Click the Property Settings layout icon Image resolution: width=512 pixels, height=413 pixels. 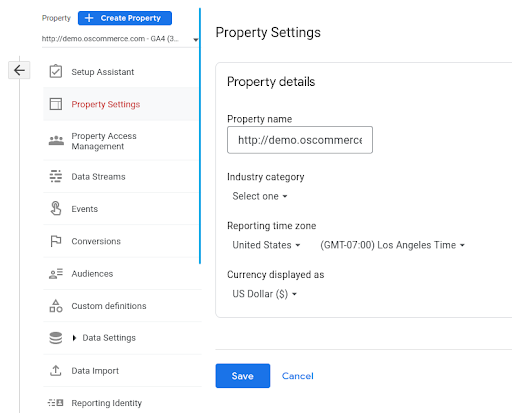pyautogui.click(x=56, y=104)
